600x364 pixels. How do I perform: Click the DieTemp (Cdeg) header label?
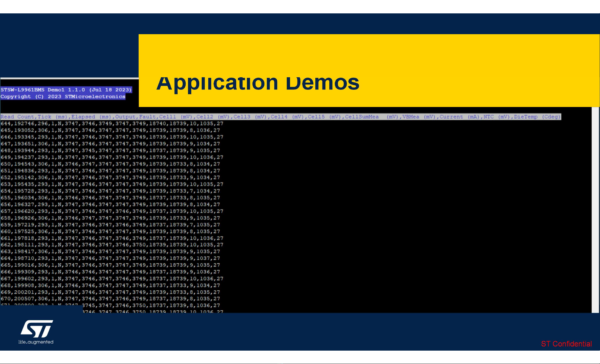pos(537,117)
